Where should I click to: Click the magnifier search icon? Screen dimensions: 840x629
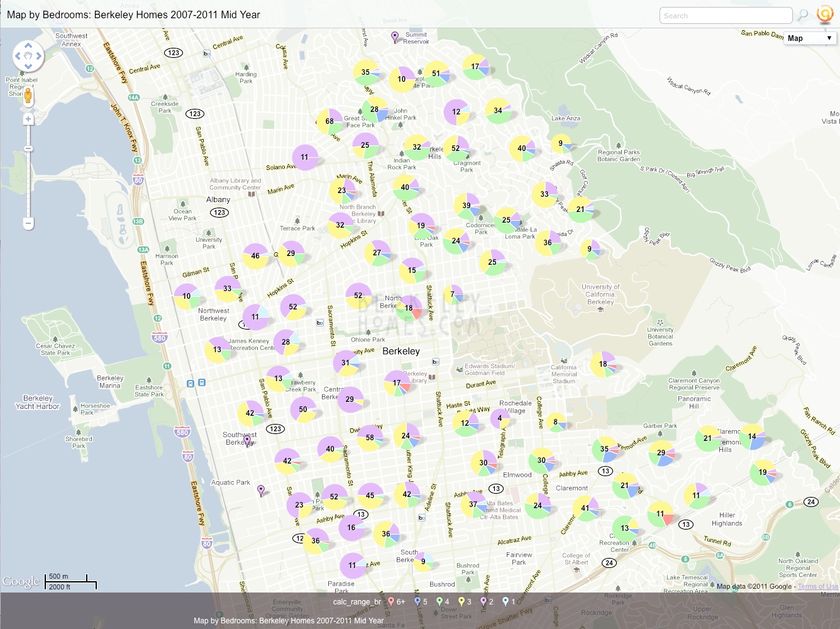click(x=803, y=15)
